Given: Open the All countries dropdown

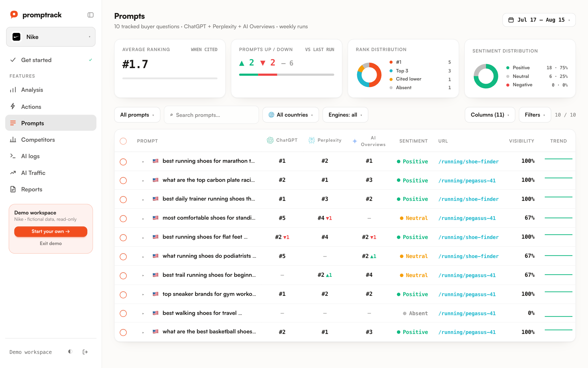Looking at the screenshot, I should pyautogui.click(x=291, y=115).
